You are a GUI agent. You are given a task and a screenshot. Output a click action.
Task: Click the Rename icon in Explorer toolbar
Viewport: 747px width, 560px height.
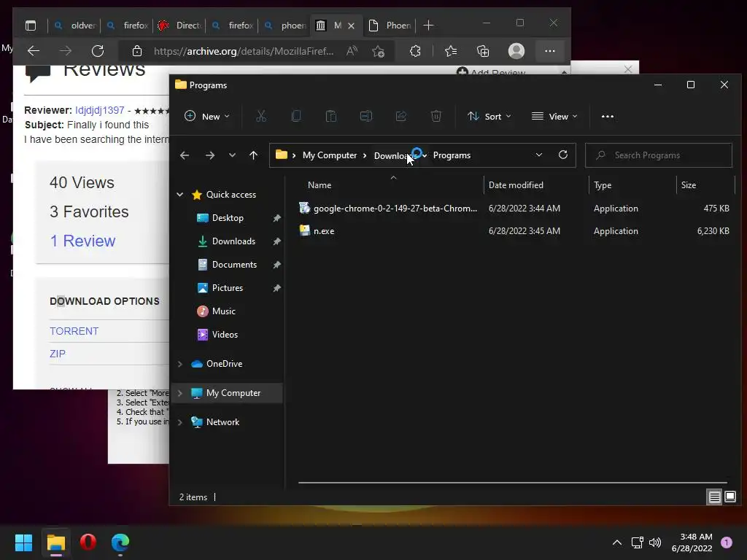[366, 116]
